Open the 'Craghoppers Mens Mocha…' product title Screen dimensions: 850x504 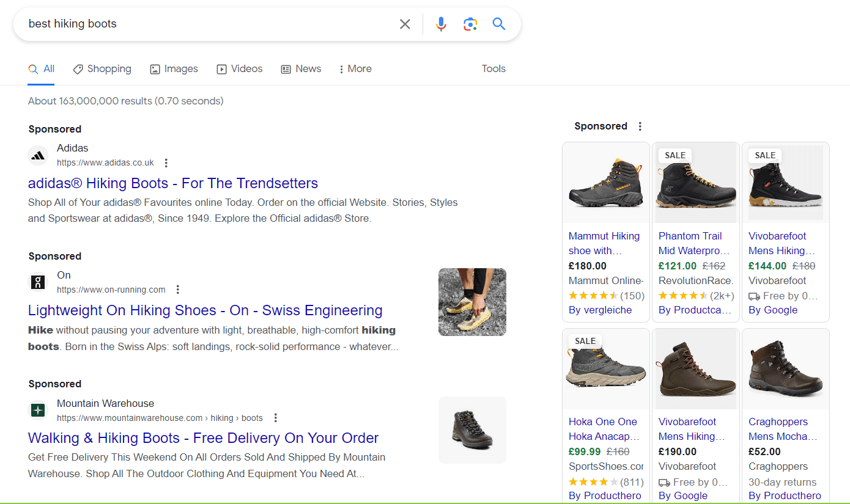coord(783,429)
